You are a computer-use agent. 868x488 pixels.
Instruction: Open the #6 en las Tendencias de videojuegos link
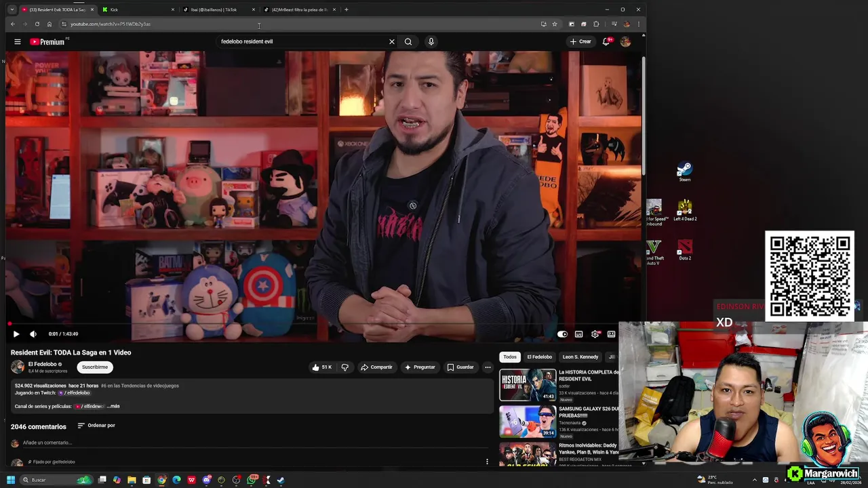[140, 386]
